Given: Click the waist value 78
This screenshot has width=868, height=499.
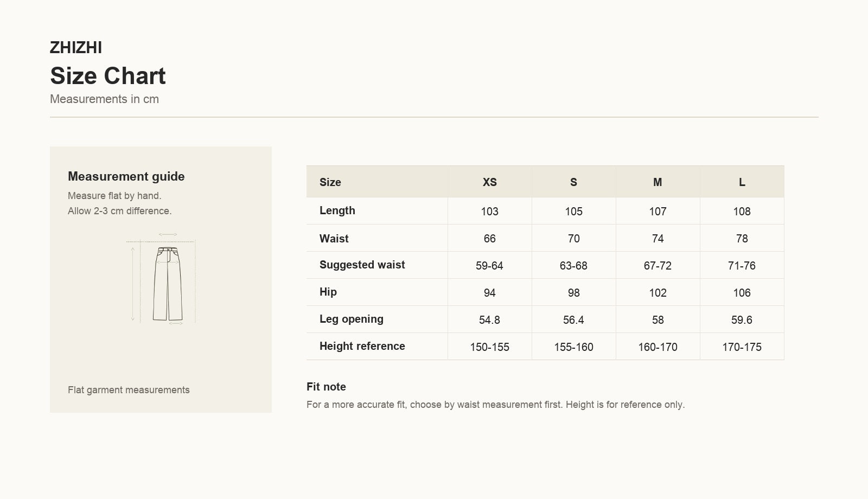Looking at the screenshot, I should 742,239.
